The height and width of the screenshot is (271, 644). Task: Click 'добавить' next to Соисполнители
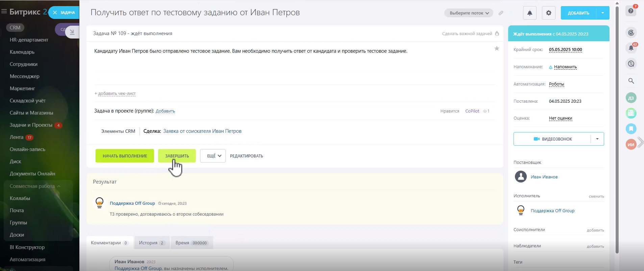pyautogui.click(x=595, y=230)
